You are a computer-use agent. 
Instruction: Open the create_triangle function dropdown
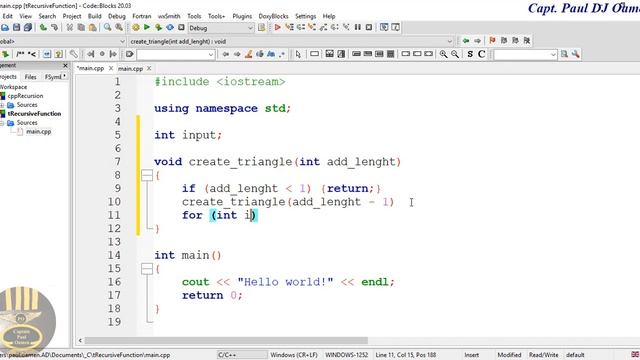[x=291, y=41]
